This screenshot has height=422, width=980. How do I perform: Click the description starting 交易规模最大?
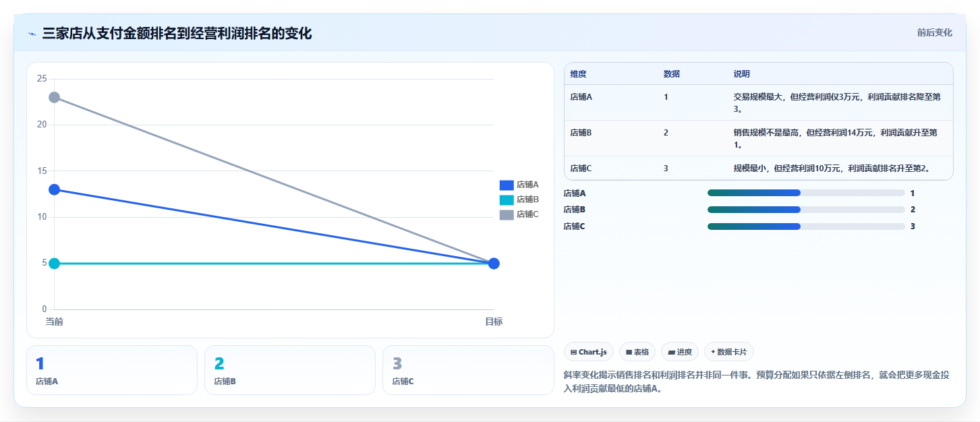coord(838,102)
